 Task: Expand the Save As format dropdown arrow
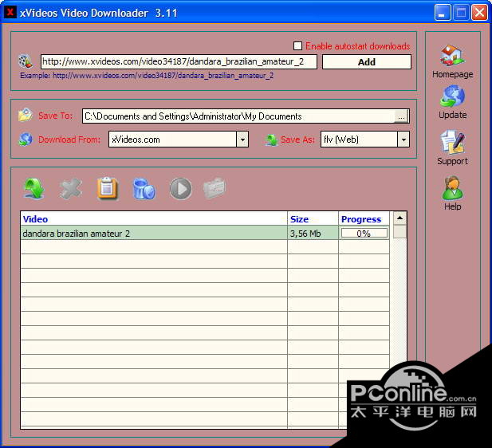pos(403,140)
